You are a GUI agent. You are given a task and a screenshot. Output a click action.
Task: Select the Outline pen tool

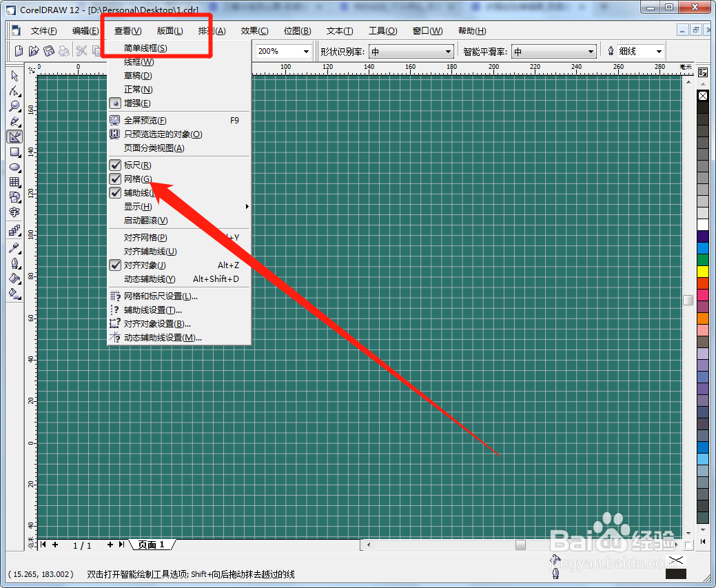pyautogui.click(x=14, y=263)
